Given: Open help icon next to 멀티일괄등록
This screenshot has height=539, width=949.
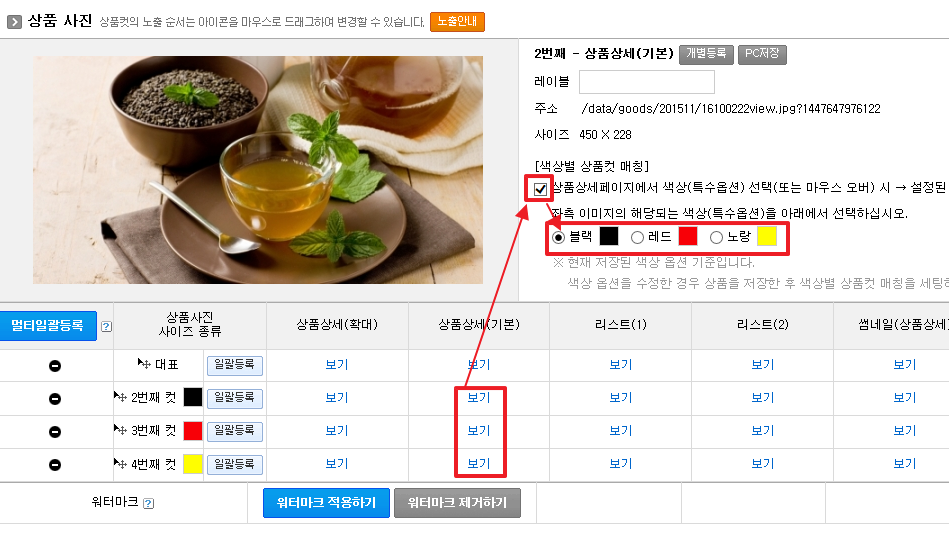Looking at the screenshot, I should (x=107, y=327).
